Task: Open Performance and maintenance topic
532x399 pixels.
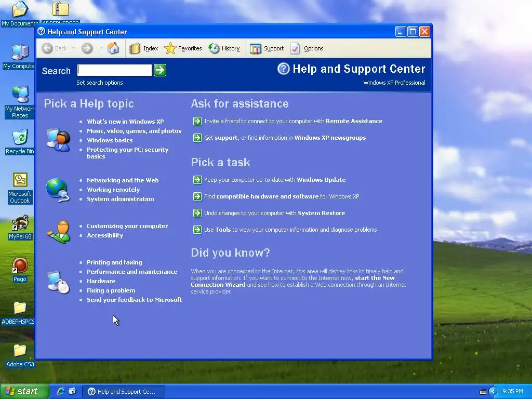Action: pyautogui.click(x=132, y=272)
